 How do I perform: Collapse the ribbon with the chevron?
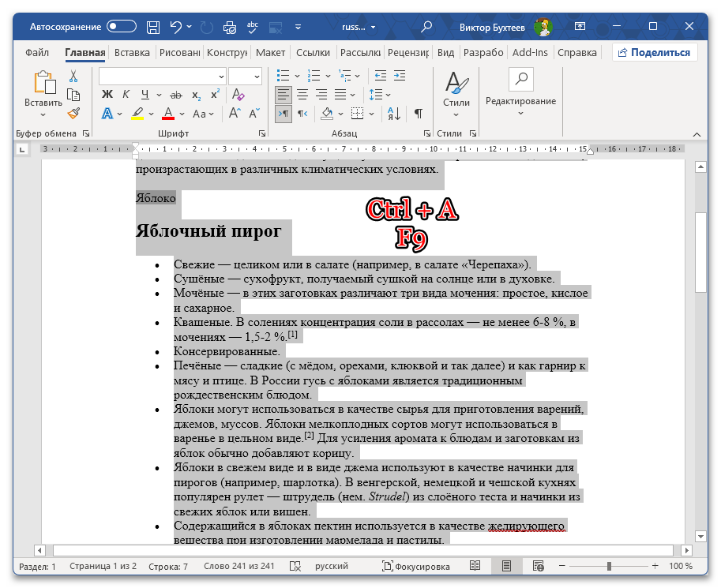click(x=697, y=134)
